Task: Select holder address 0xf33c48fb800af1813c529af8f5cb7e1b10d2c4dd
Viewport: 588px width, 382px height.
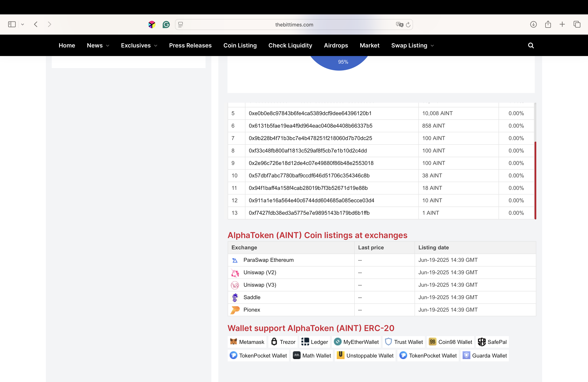Action: coord(308,151)
